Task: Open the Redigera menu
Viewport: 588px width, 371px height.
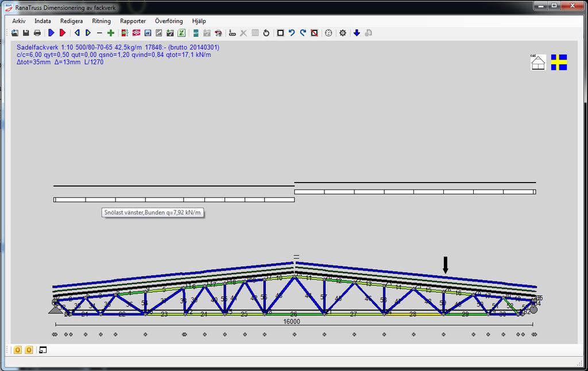Action: [x=71, y=21]
